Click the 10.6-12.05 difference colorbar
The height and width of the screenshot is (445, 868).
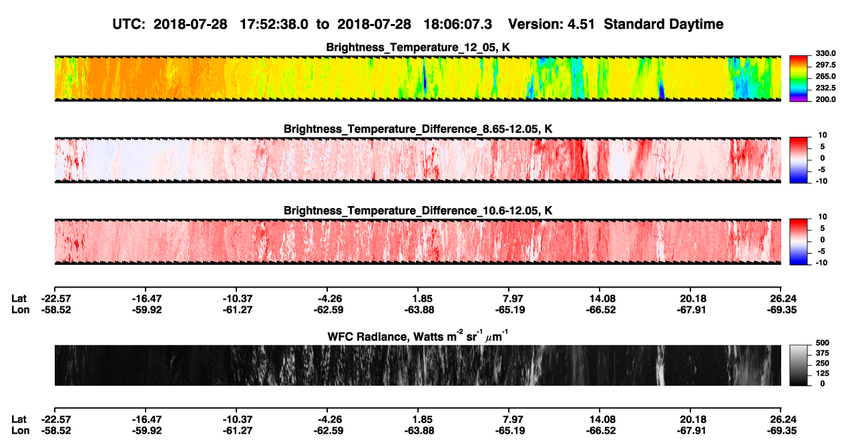(x=799, y=240)
